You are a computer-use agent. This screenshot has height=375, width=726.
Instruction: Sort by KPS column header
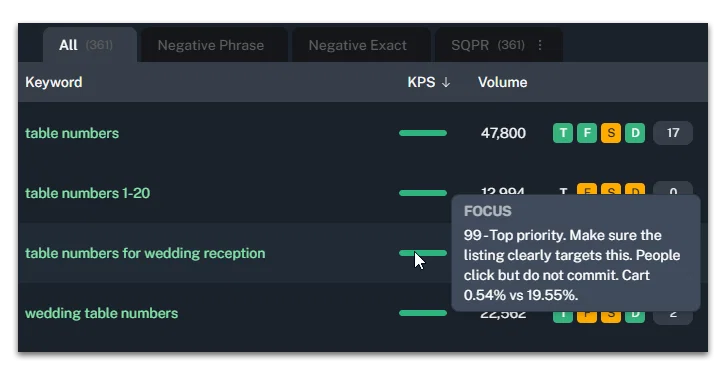tap(428, 82)
